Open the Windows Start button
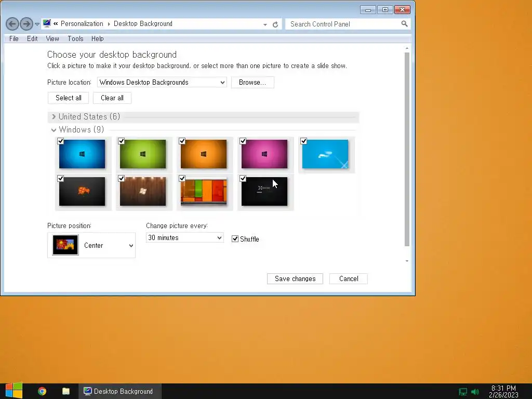 tap(14, 391)
